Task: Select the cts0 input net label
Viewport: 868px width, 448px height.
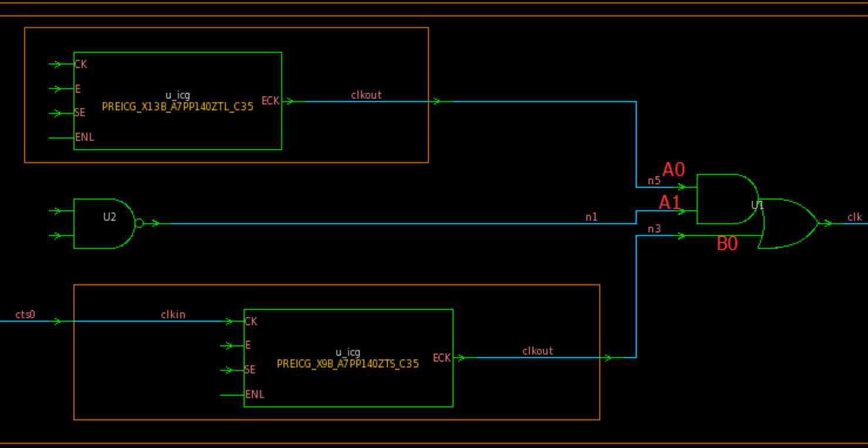Action: pyautogui.click(x=25, y=315)
